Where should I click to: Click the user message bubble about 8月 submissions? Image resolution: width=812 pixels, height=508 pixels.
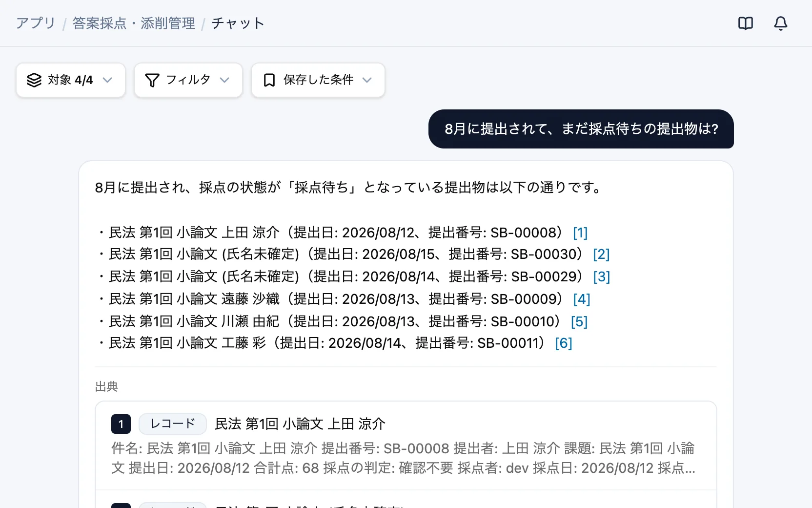581,129
